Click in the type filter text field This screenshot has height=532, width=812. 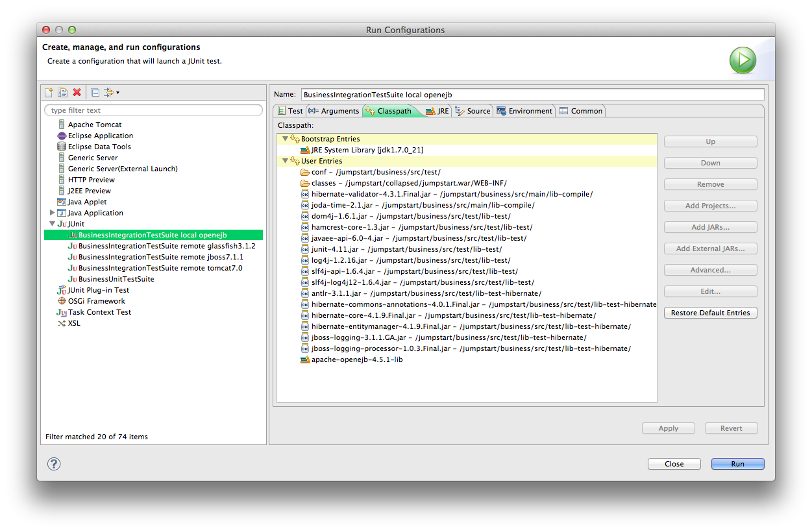pos(154,110)
